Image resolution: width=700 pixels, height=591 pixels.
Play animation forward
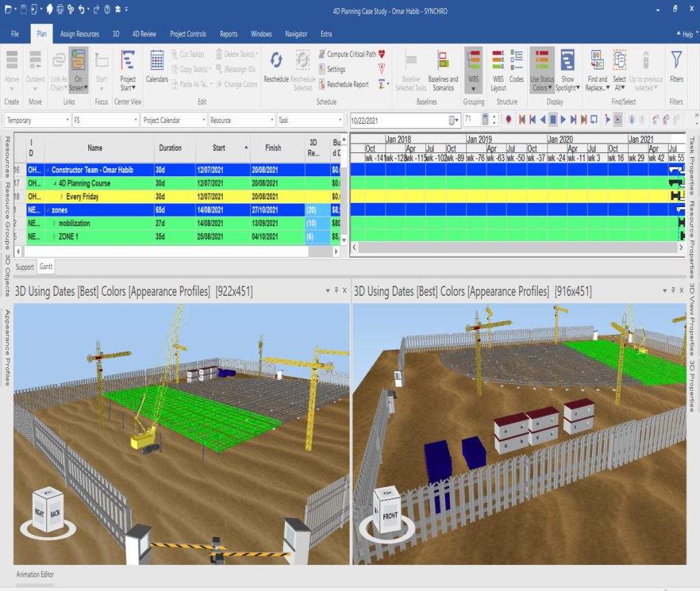[563, 120]
